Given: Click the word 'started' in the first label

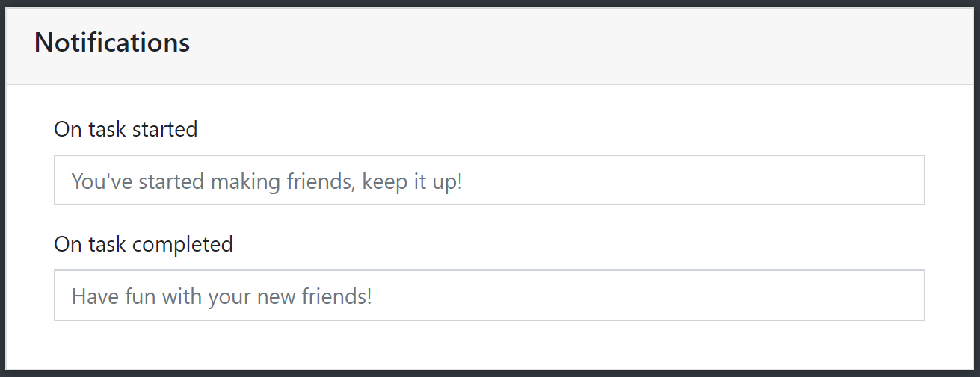Looking at the screenshot, I should [164, 129].
